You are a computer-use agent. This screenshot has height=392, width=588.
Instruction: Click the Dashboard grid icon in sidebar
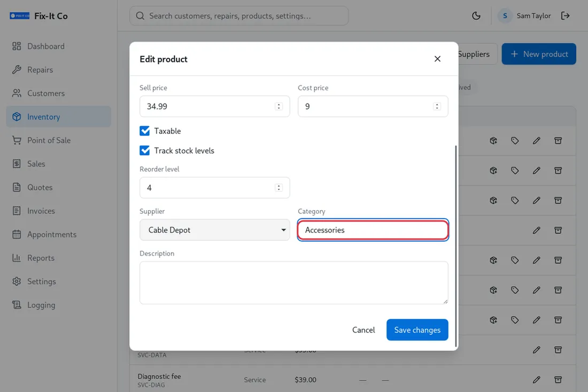(x=17, y=46)
